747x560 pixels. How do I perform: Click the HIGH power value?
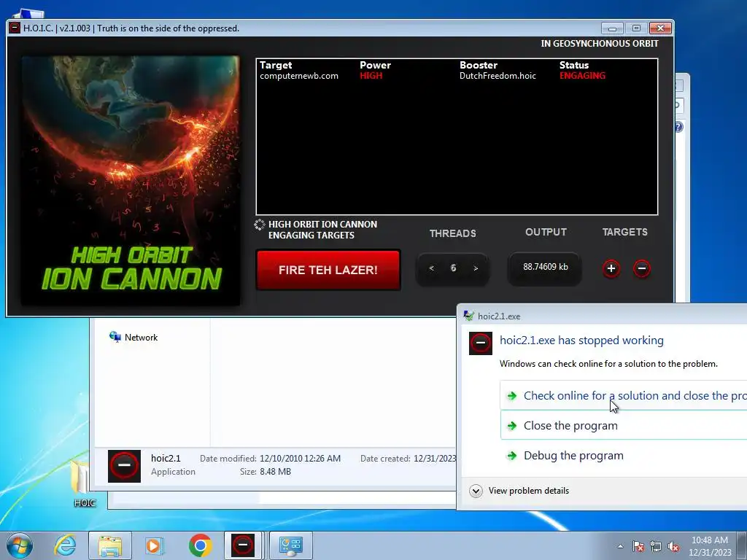coord(371,76)
